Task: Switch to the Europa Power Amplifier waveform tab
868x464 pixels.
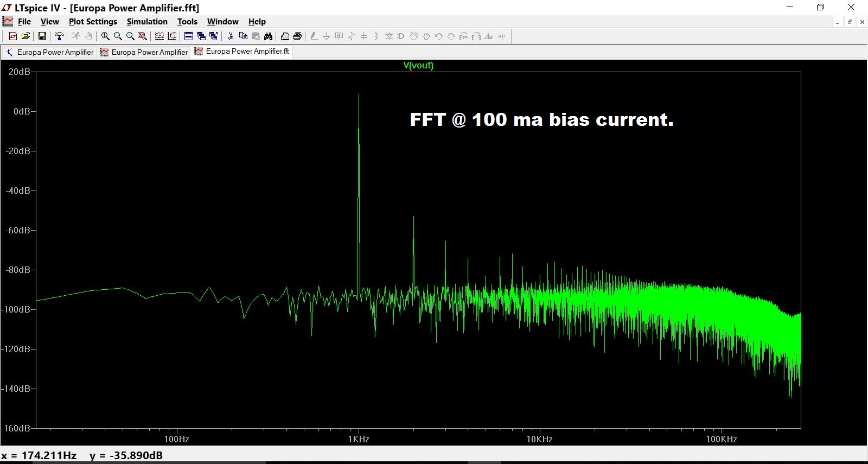Action: click(144, 52)
